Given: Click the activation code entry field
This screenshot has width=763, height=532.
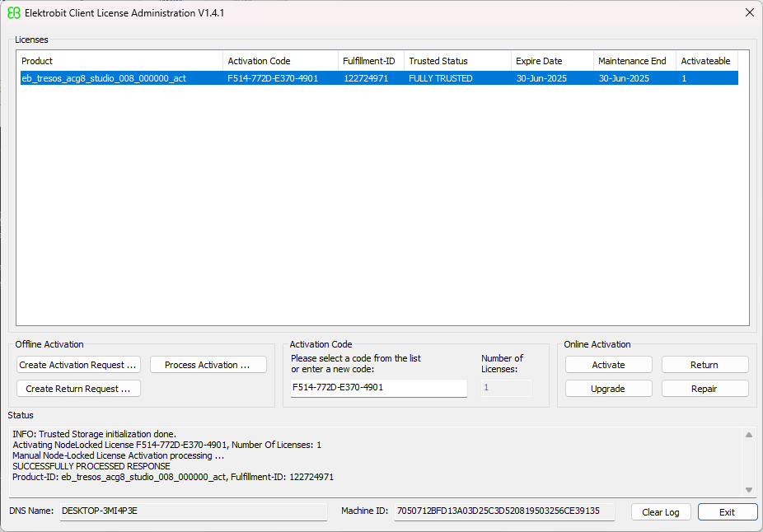Looking at the screenshot, I should click(378, 387).
